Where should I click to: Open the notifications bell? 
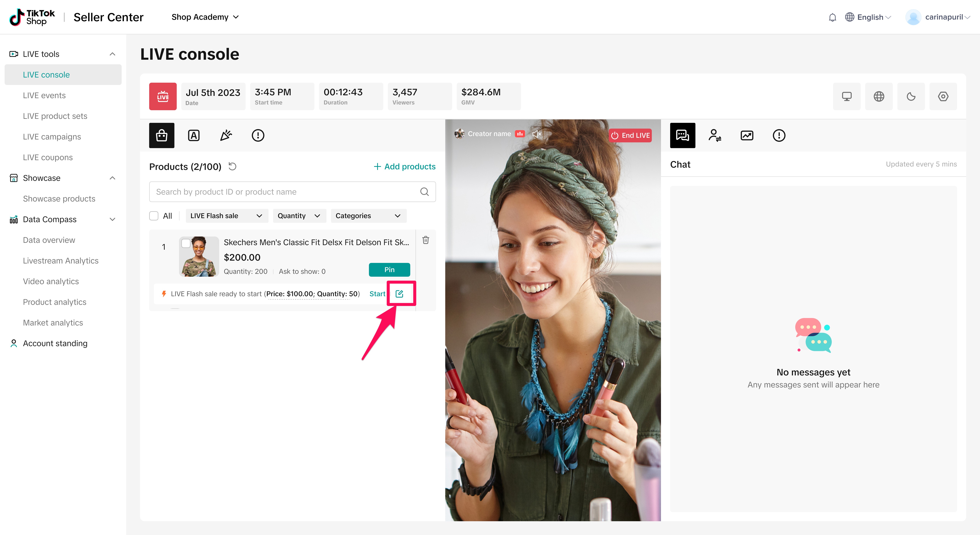coord(832,17)
